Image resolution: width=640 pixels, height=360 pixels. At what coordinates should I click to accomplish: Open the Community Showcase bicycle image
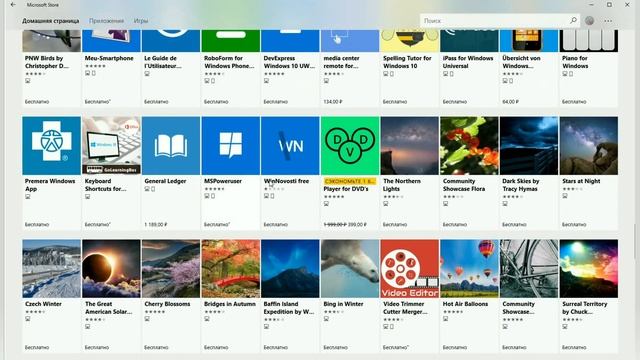pos(529,269)
